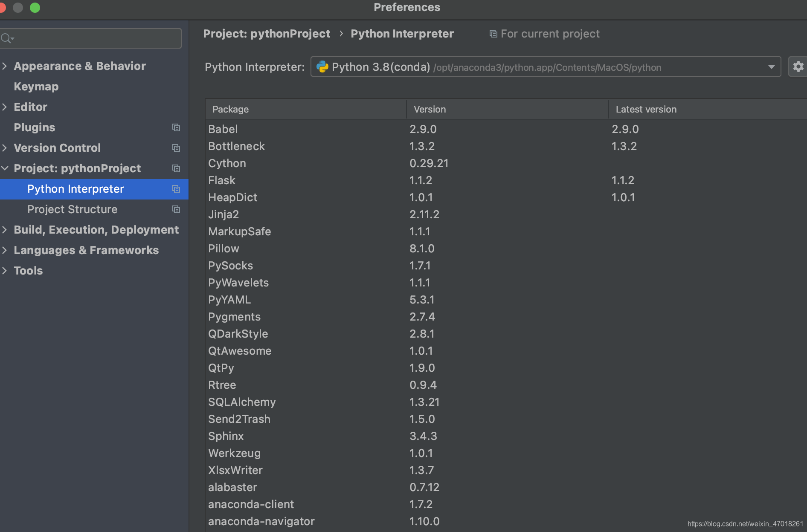The width and height of the screenshot is (807, 532).
Task: Select Python Interpreter in the sidebar
Action: (x=94, y=189)
